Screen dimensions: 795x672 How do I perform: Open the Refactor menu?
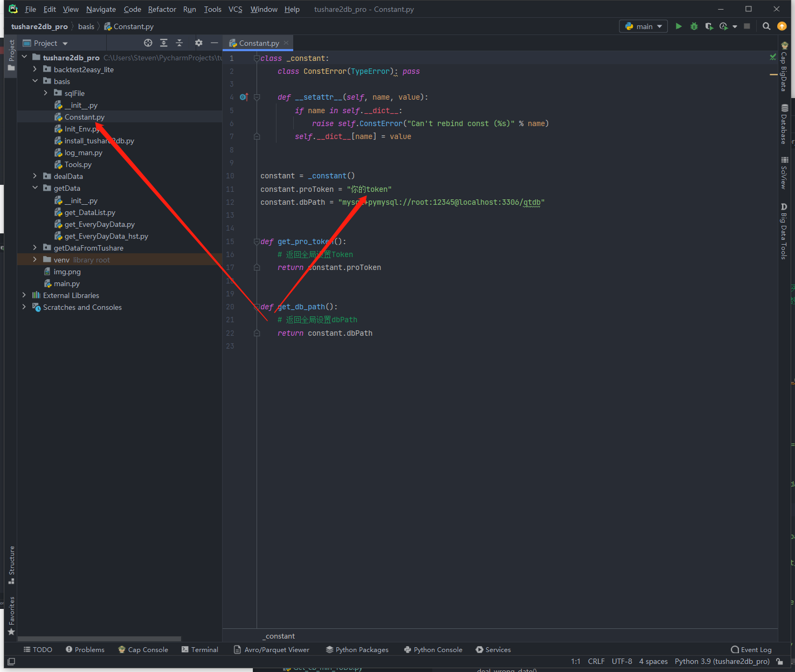pyautogui.click(x=162, y=9)
